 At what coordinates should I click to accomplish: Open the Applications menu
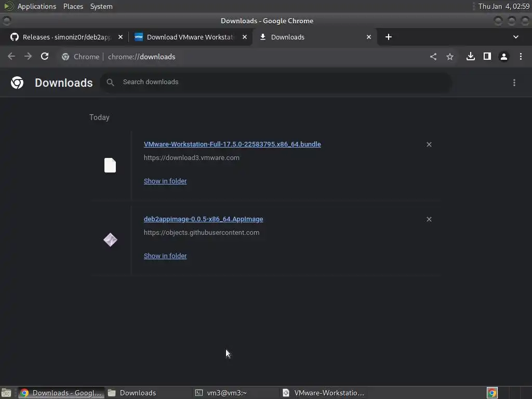[37, 6]
